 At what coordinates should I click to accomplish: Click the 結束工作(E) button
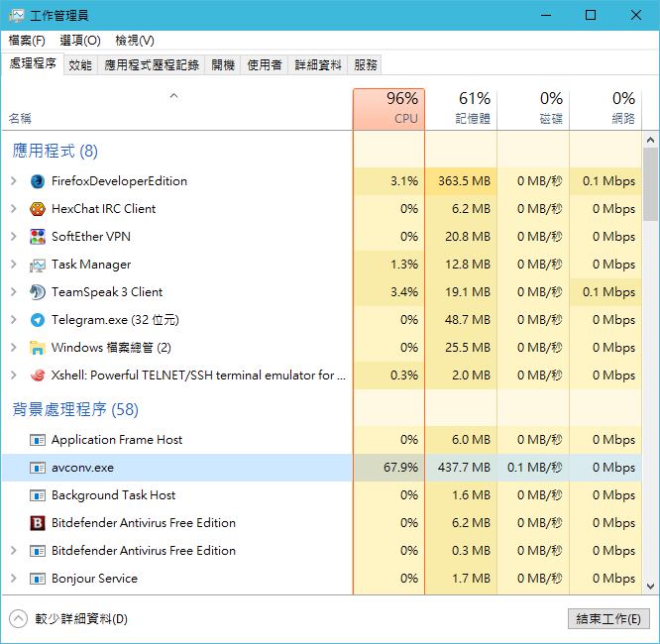[608, 619]
